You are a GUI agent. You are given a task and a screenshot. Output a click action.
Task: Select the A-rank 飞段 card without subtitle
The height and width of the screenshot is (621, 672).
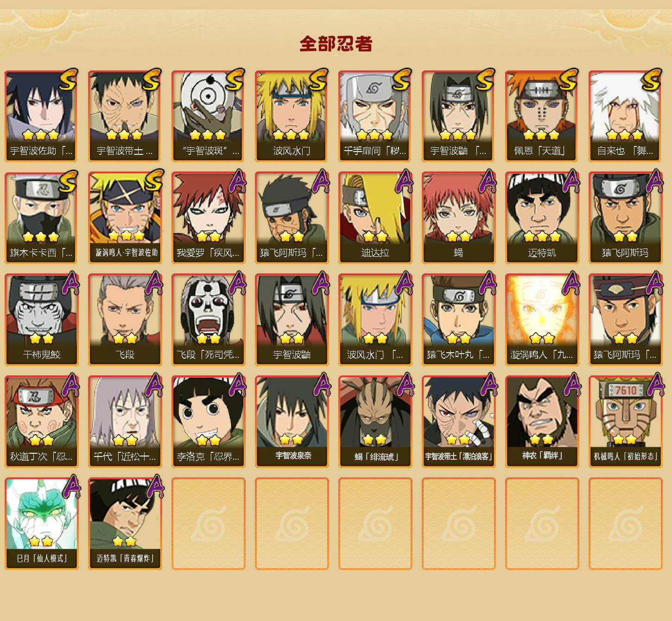125,320
